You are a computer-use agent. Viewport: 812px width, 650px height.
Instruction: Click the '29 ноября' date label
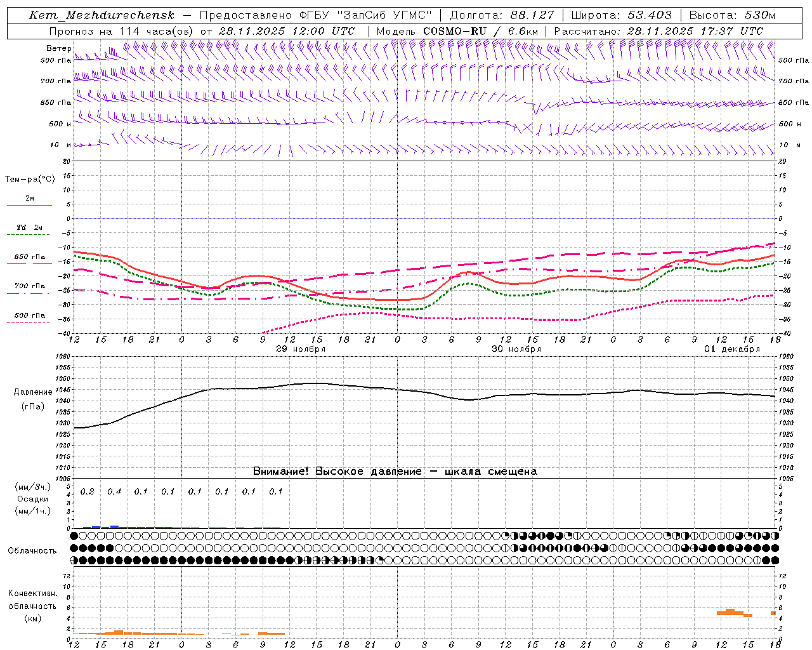click(301, 349)
